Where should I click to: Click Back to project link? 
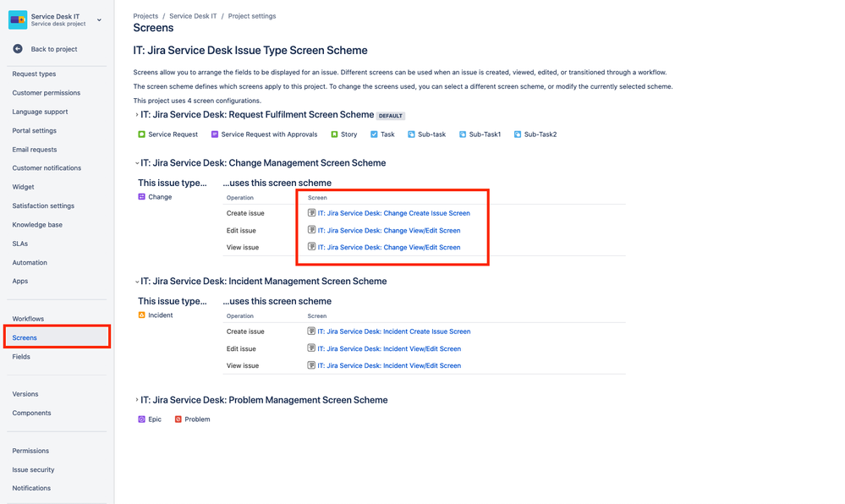(54, 48)
